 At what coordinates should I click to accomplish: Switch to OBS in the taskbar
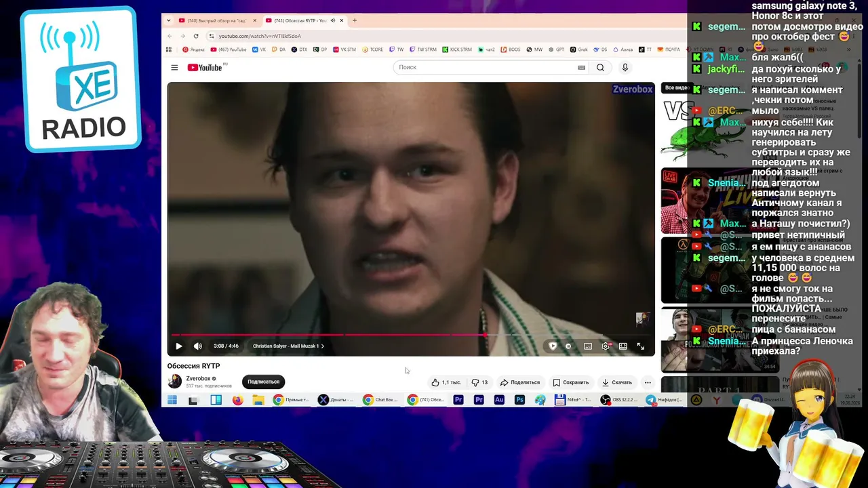point(620,400)
